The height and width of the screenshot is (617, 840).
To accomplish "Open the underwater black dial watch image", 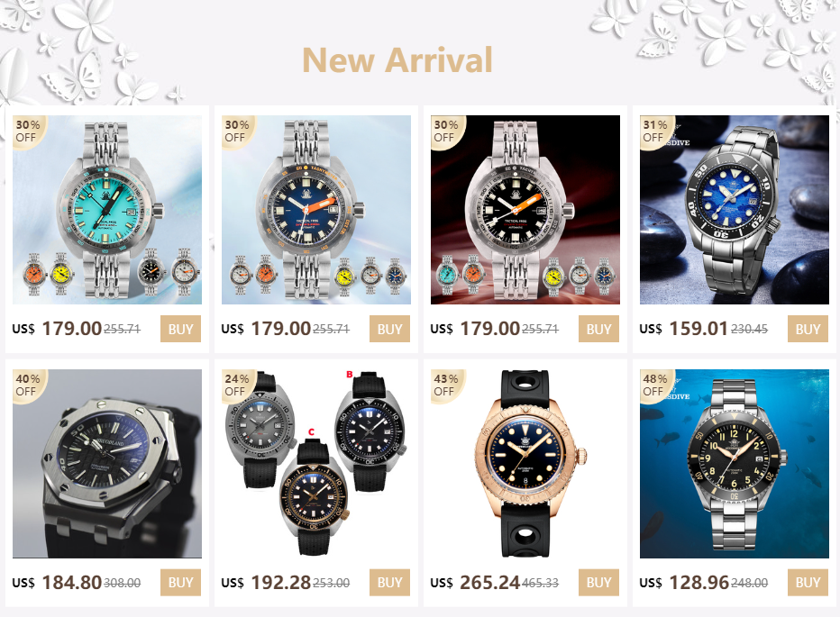I will [734, 463].
